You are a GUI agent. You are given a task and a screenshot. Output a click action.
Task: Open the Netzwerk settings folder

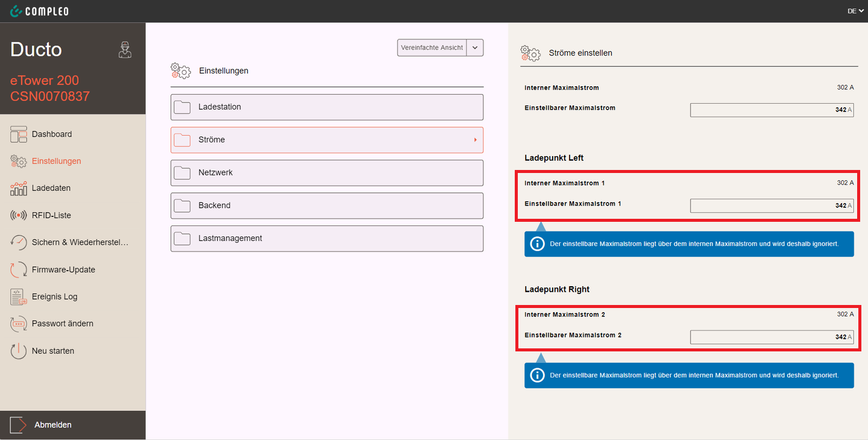(x=327, y=173)
